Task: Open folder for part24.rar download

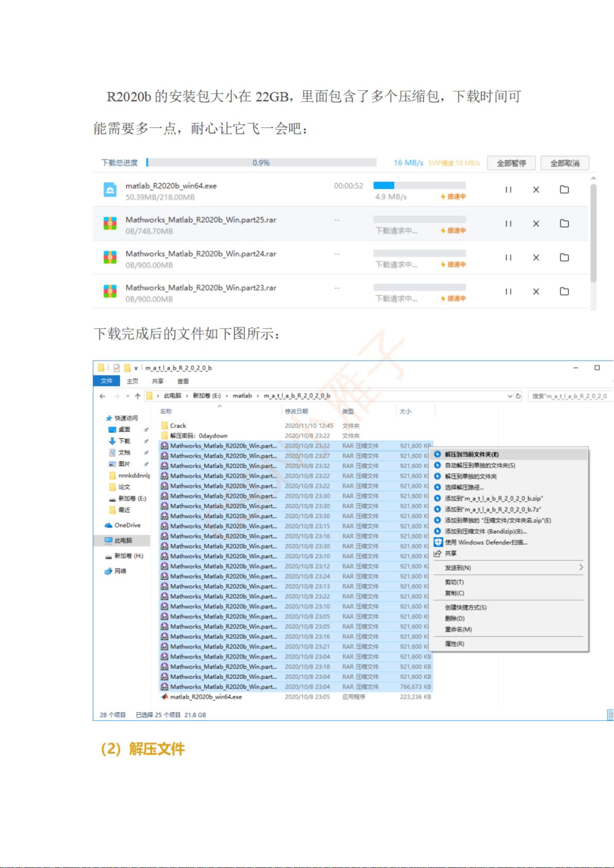Action: pyautogui.click(x=565, y=258)
